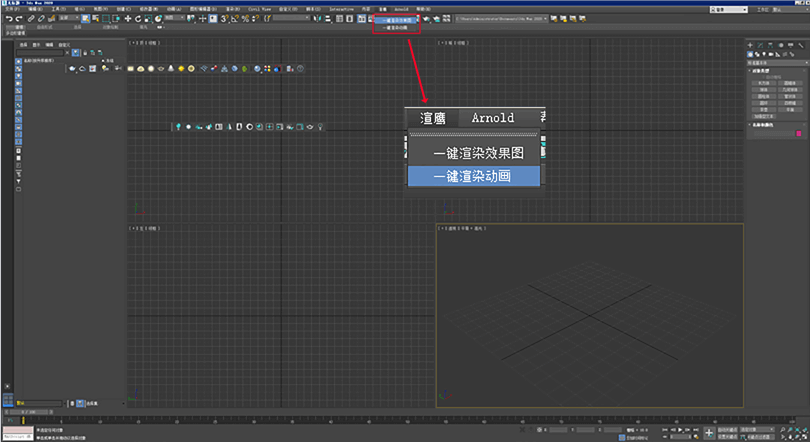810x442 pixels.
Task: Choose 一键渲染动画 in the enlarged menu
Action: pos(474,176)
